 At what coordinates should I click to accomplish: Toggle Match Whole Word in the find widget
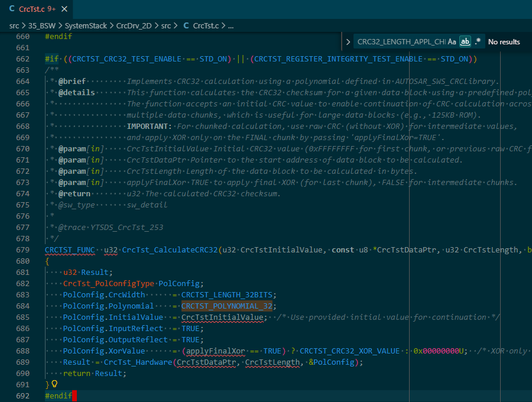click(x=465, y=42)
